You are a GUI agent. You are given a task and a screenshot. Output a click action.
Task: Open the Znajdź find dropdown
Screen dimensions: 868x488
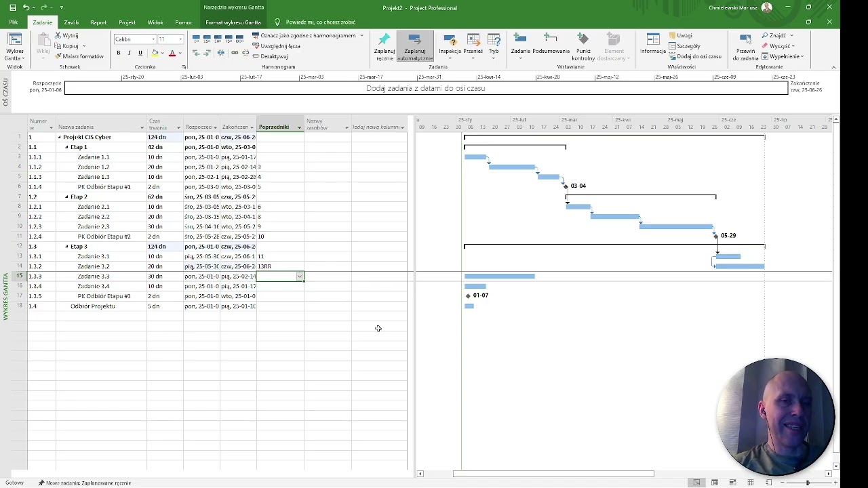(x=777, y=35)
